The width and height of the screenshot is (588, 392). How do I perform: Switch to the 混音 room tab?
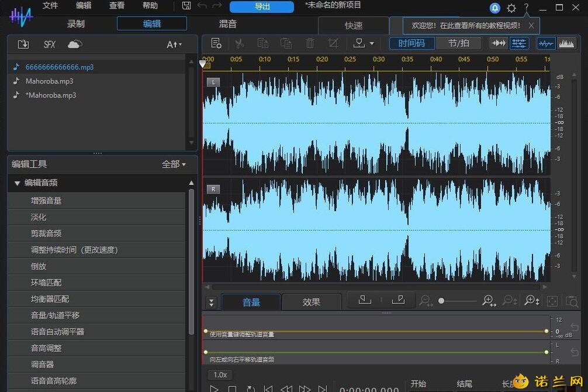pyautogui.click(x=227, y=23)
